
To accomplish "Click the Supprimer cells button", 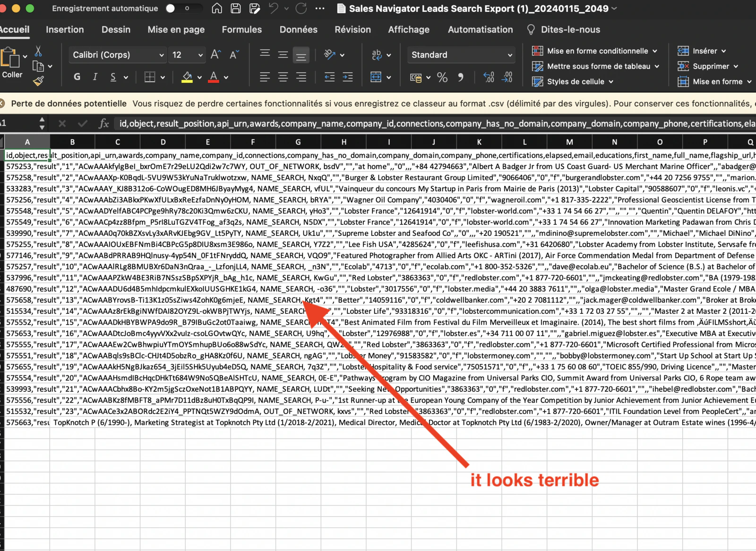I will pyautogui.click(x=708, y=66).
